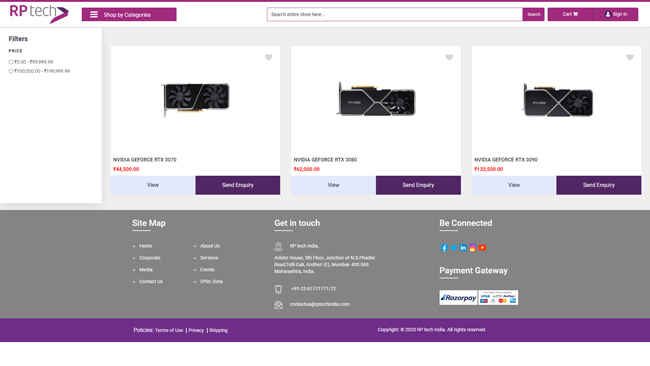Expand the Shop by Categories menu
Viewport: 650px width, 366px height.
(129, 15)
